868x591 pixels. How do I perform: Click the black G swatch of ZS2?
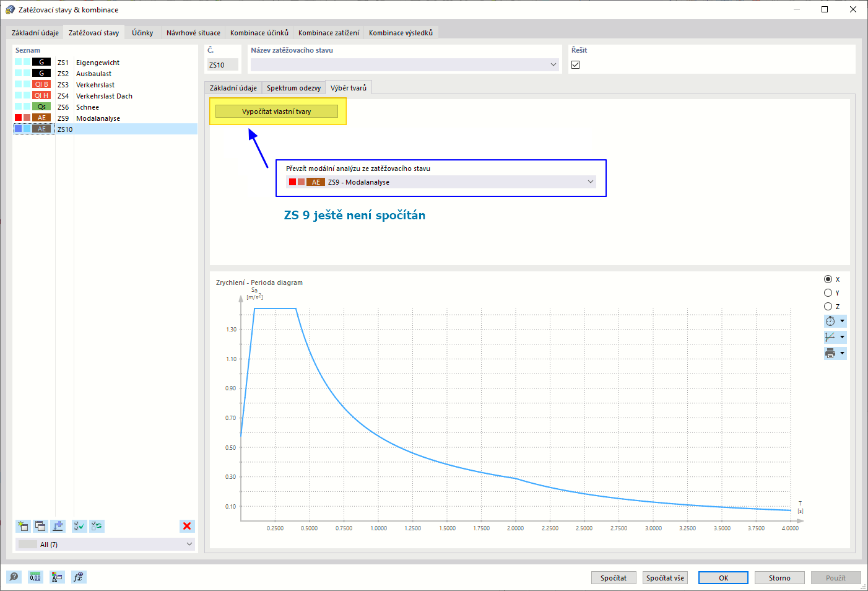coord(41,73)
